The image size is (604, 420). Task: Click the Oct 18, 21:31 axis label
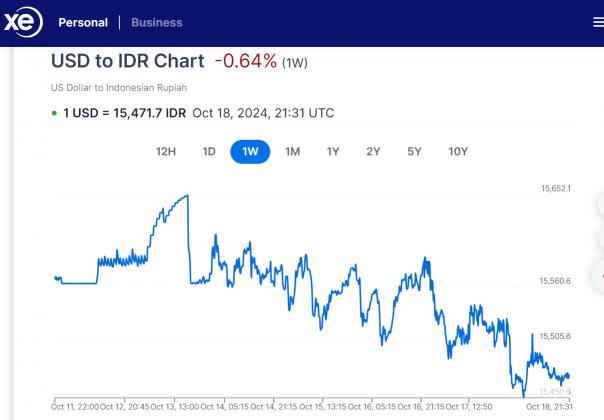(549, 406)
